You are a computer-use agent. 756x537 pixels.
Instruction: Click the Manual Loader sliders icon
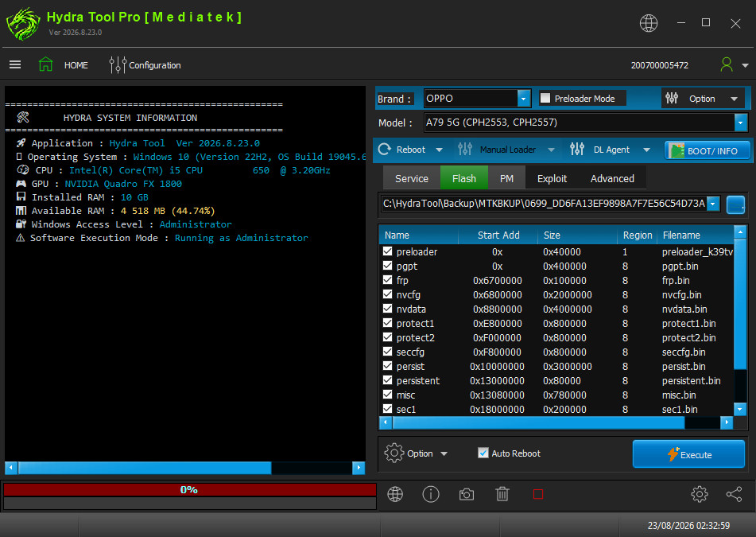(465, 149)
